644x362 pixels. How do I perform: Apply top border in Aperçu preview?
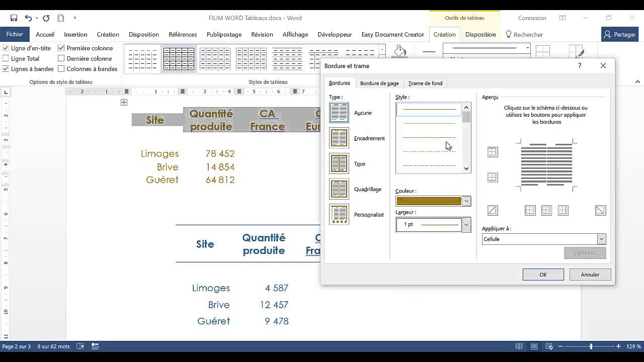(x=493, y=152)
